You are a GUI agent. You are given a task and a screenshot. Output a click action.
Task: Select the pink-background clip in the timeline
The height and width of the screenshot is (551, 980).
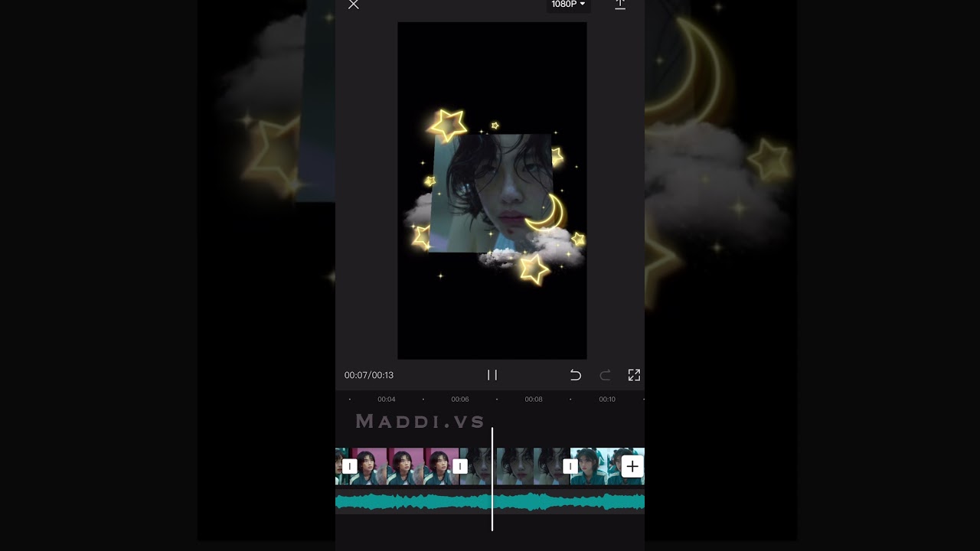[404, 466]
